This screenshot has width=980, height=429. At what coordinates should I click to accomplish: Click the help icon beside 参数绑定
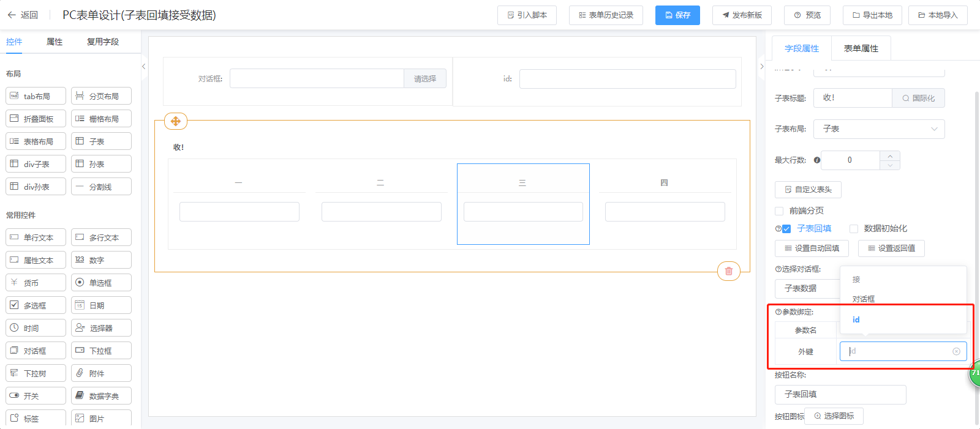[x=778, y=312]
